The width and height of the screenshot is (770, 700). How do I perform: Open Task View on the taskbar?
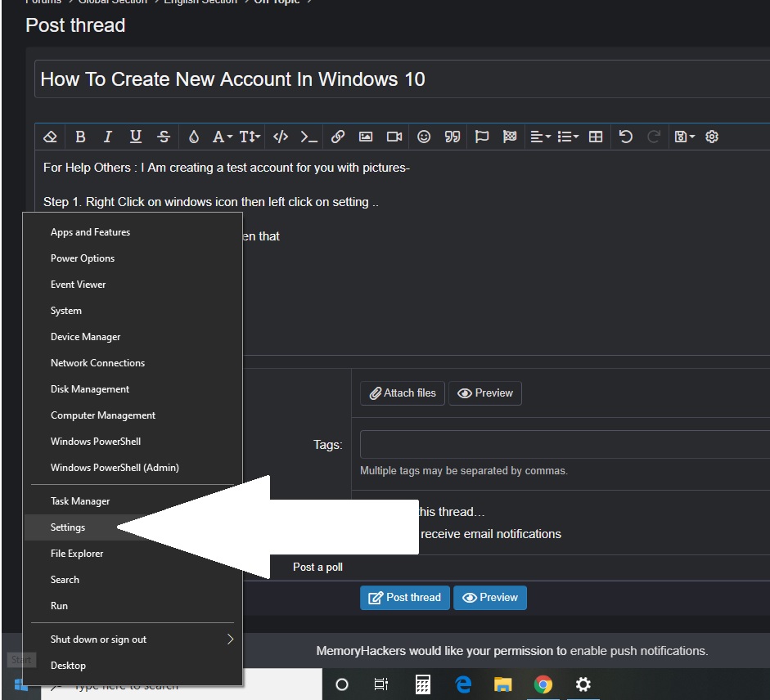click(x=380, y=684)
